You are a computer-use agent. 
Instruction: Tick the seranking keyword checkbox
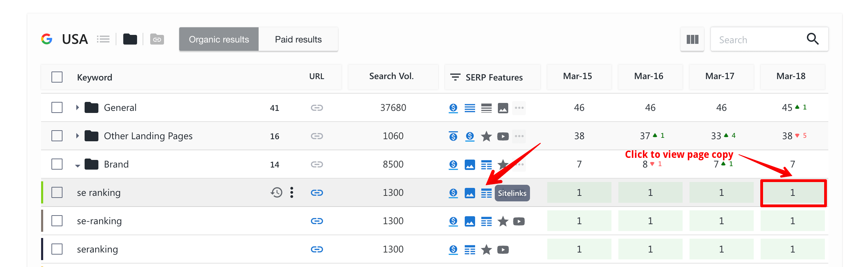tap(57, 249)
